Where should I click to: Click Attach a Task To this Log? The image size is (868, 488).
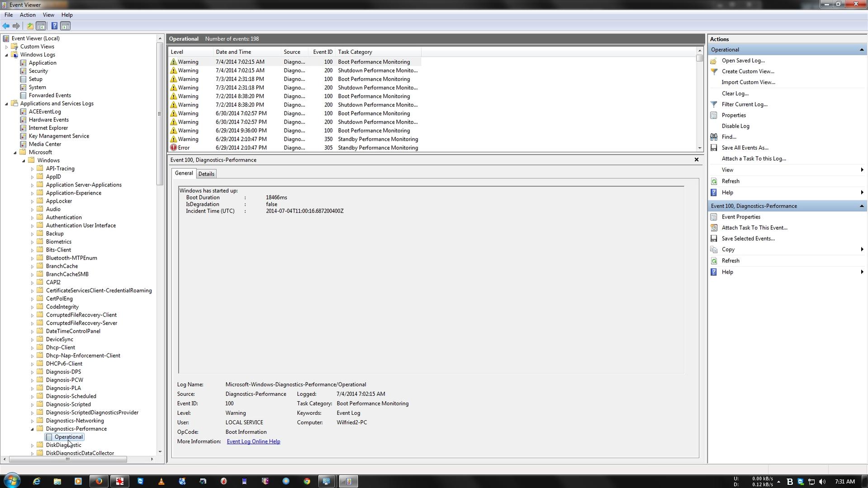[754, 159]
